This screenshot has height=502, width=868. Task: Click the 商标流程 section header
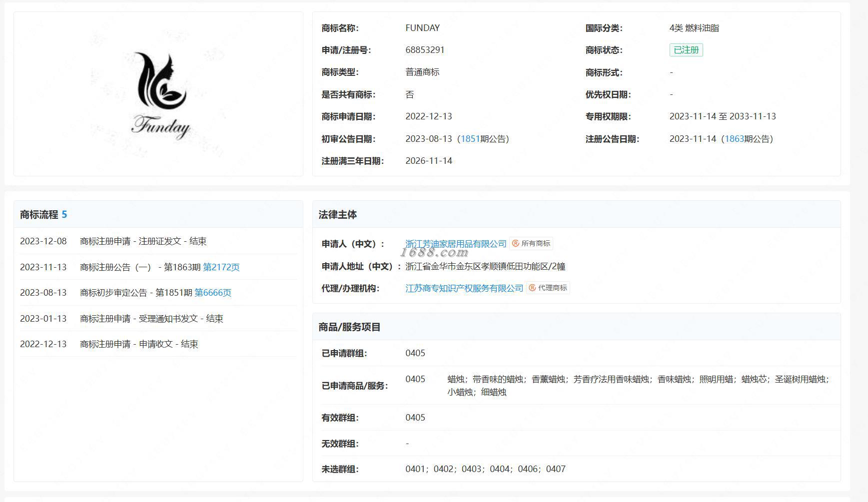(158, 215)
